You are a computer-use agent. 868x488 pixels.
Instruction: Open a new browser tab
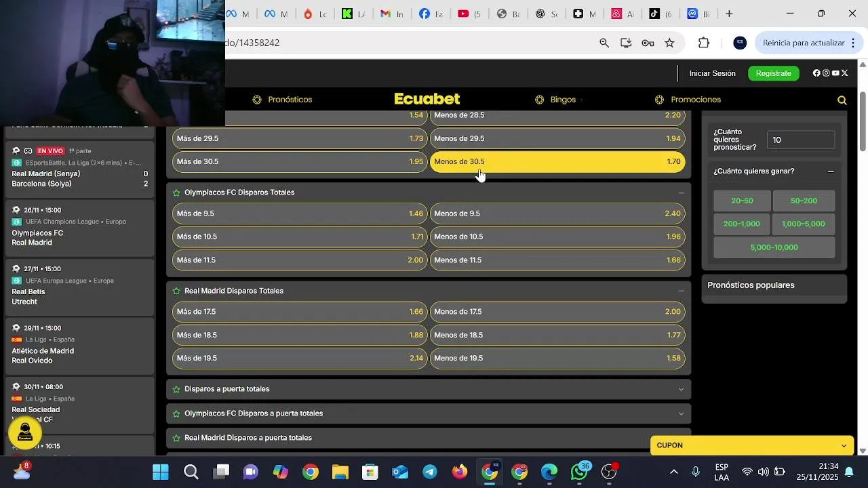(729, 14)
